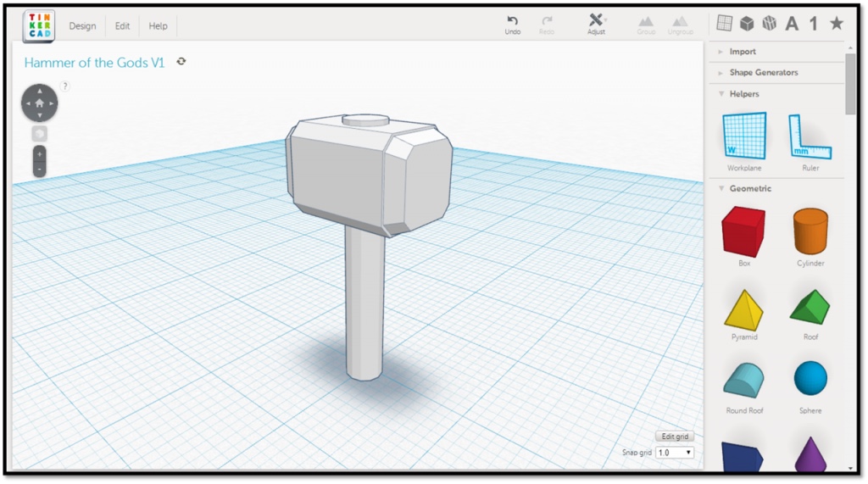Viewport: 868px width, 484px height.
Task: Click the home view button in navigation wheel
Action: pyautogui.click(x=39, y=103)
